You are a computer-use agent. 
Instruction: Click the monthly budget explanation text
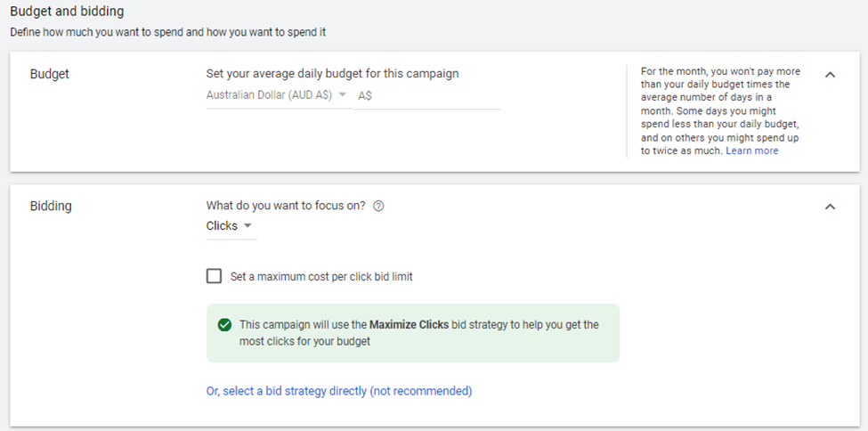(720, 111)
